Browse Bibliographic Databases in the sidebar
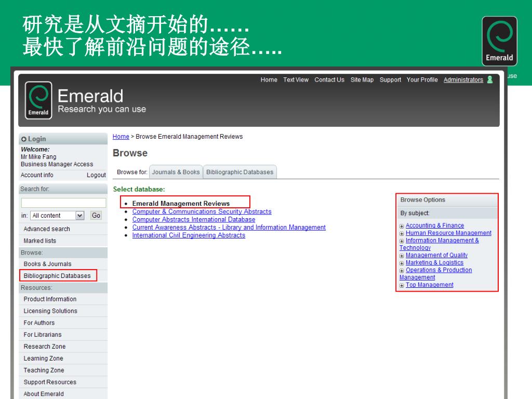Image resolution: width=532 pixels, height=399 pixels. pos(57,276)
